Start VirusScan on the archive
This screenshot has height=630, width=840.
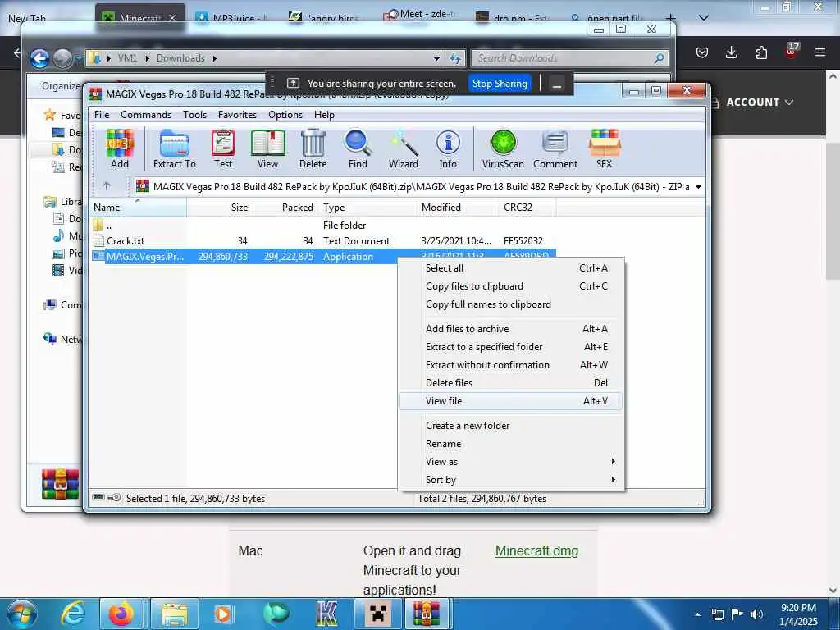503,149
